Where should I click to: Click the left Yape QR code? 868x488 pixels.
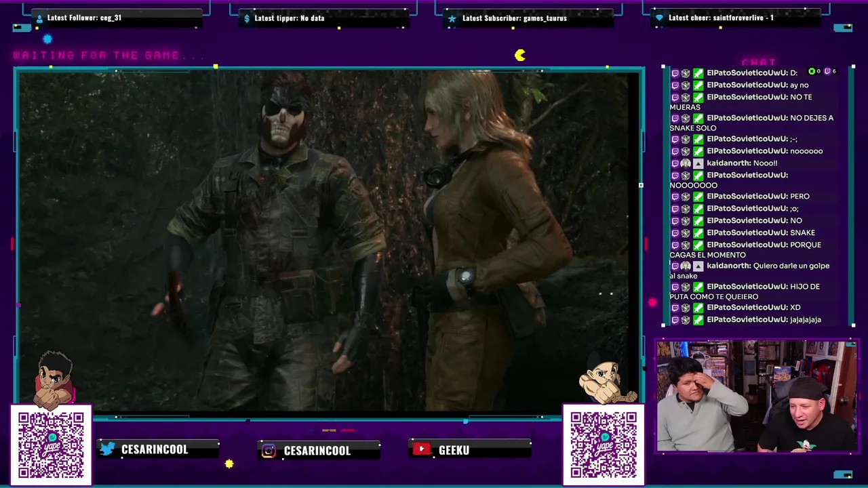(x=51, y=445)
